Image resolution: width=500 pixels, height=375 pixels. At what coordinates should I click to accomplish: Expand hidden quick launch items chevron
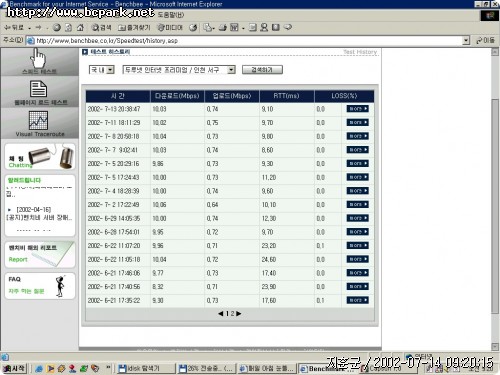coord(108,368)
